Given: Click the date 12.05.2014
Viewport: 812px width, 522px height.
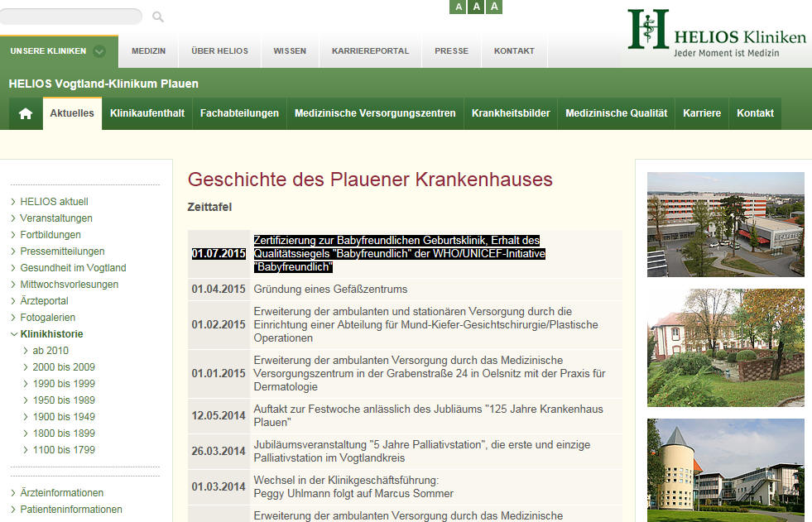Looking at the screenshot, I should 219,415.
